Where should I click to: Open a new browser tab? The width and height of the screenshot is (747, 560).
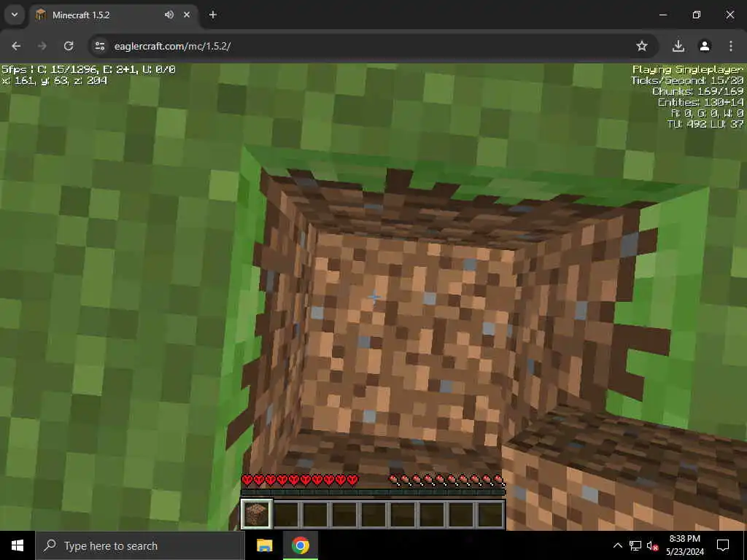click(x=213, y=15)
